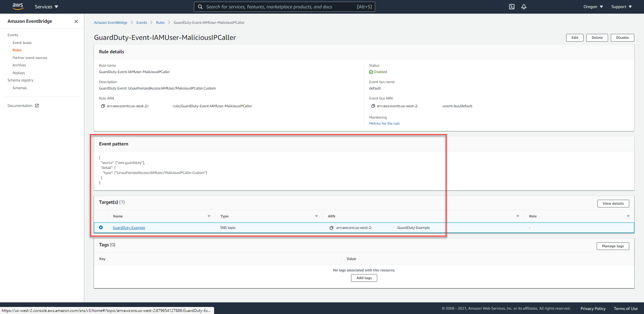Copy the Rule ARN with copy icon
This screenshot has width=644, height=314.
click(x=103, y=106)
